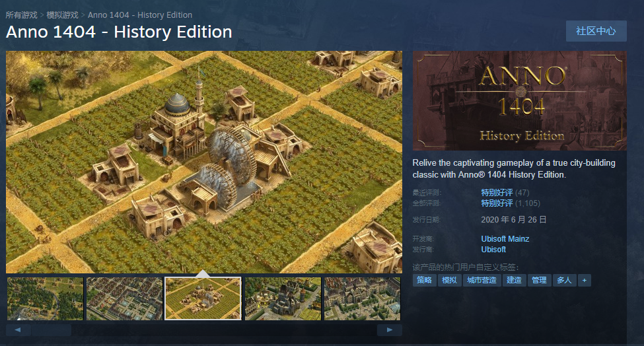Select the fifth palace thumbnail
The height and width of the screenshot is (346, 644).
[362, 299]
